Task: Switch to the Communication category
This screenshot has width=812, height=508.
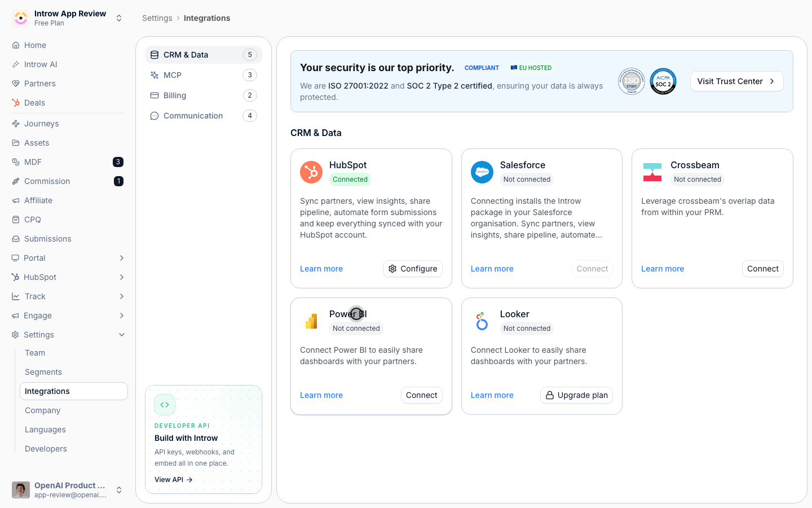Action: (204, 116)
